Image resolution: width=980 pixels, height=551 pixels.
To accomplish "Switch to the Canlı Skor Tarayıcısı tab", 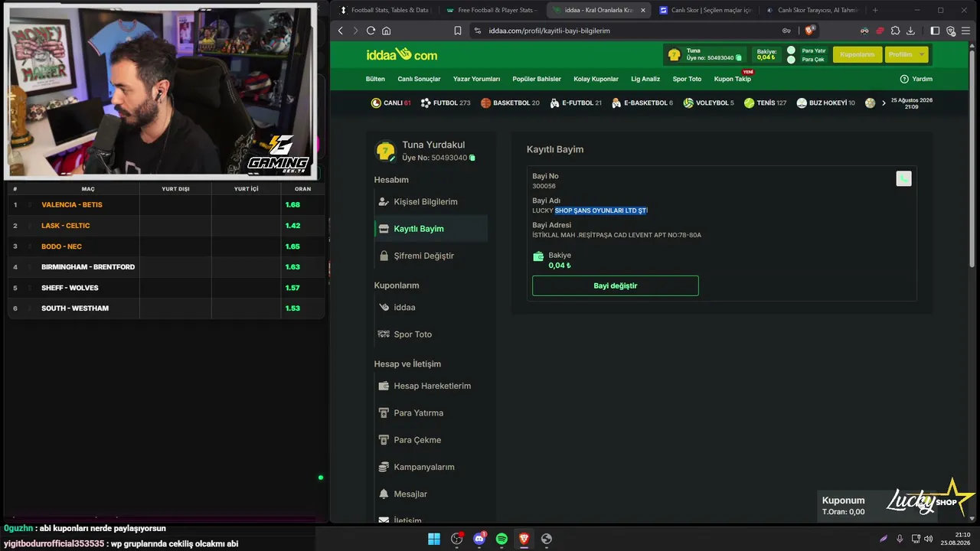I will (812, 11).
